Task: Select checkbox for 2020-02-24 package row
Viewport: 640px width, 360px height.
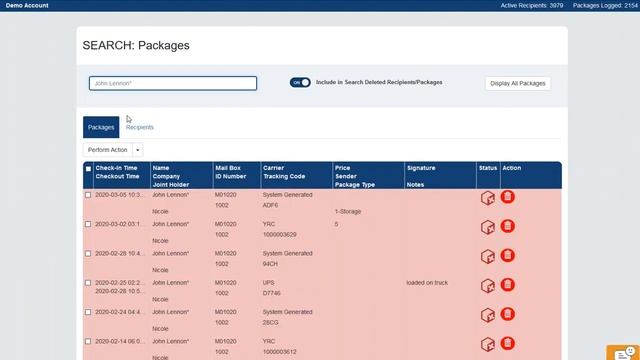Action: (88, 312)
